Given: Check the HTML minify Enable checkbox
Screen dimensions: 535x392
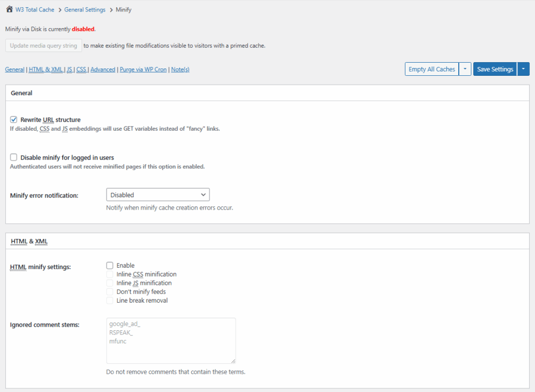Looking at the screenshot, I should point(110,266).
